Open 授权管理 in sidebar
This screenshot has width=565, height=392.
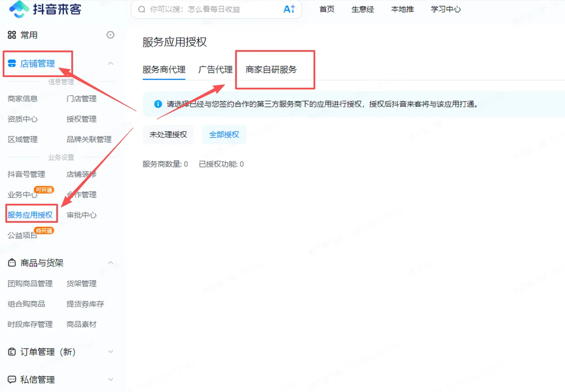81,119
